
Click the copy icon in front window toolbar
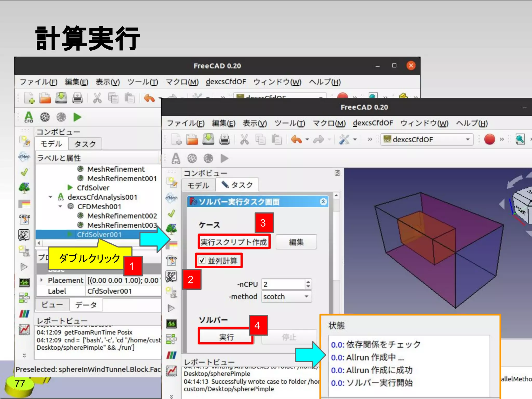point(260,139)
